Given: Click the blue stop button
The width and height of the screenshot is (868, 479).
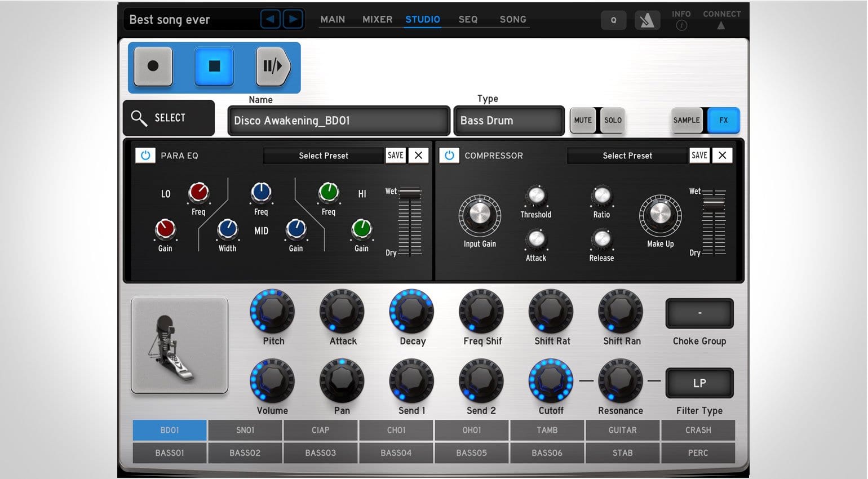Looking at the screenshot, I should [214, 66].
